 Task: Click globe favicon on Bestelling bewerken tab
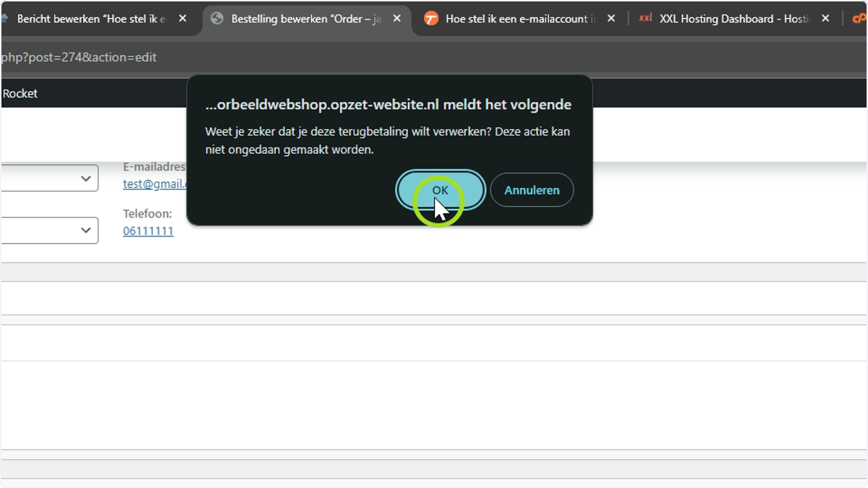[217, 19]
